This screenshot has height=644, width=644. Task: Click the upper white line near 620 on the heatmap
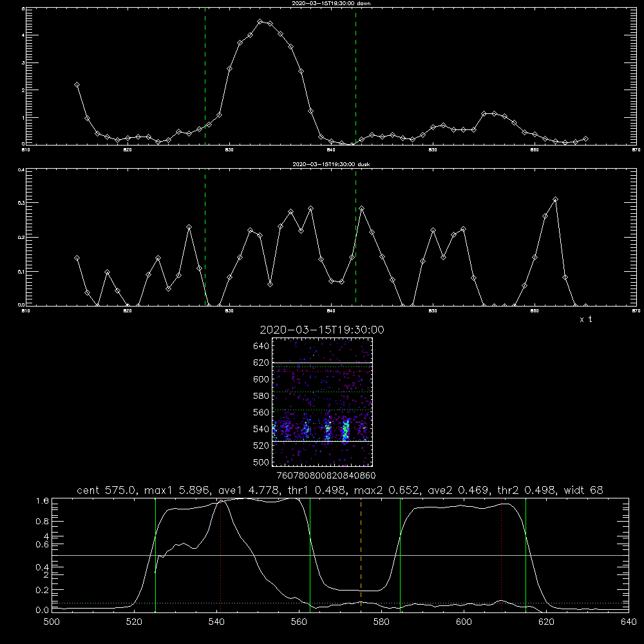pos(323,363)
